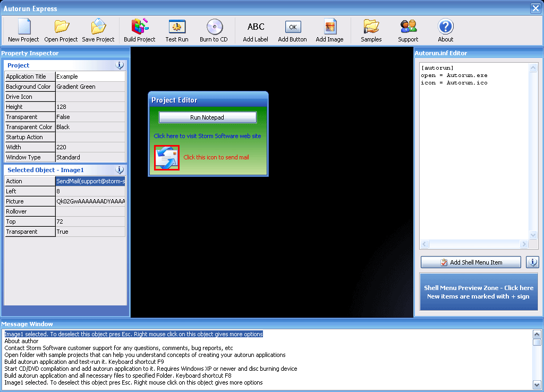Click the Add Image toolbar icon
Image resolution: width=544 pixels, height=392 pixels.
(329, 27)
